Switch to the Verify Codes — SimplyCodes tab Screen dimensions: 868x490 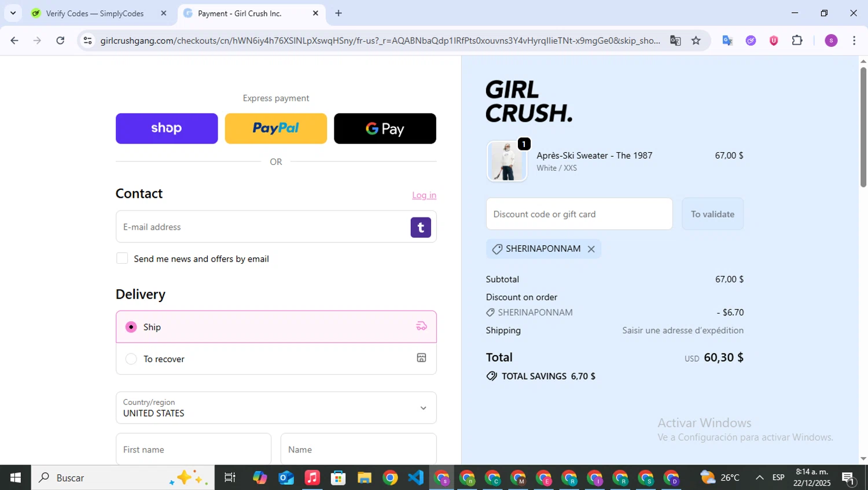(95, 13)
